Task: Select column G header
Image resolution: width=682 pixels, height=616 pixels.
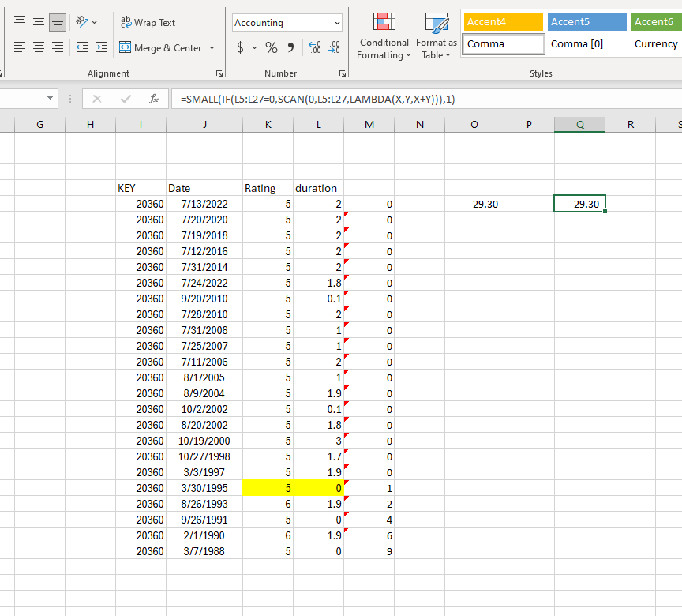Action: (39, 125)
